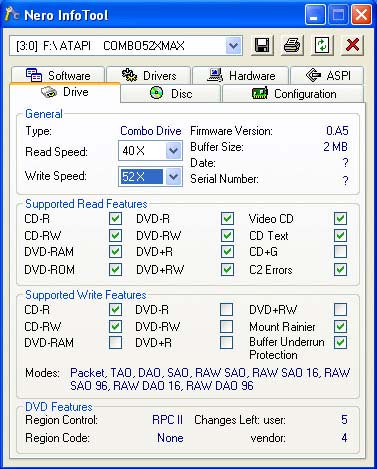Click the Drivers gear icon

pos(129,75)
